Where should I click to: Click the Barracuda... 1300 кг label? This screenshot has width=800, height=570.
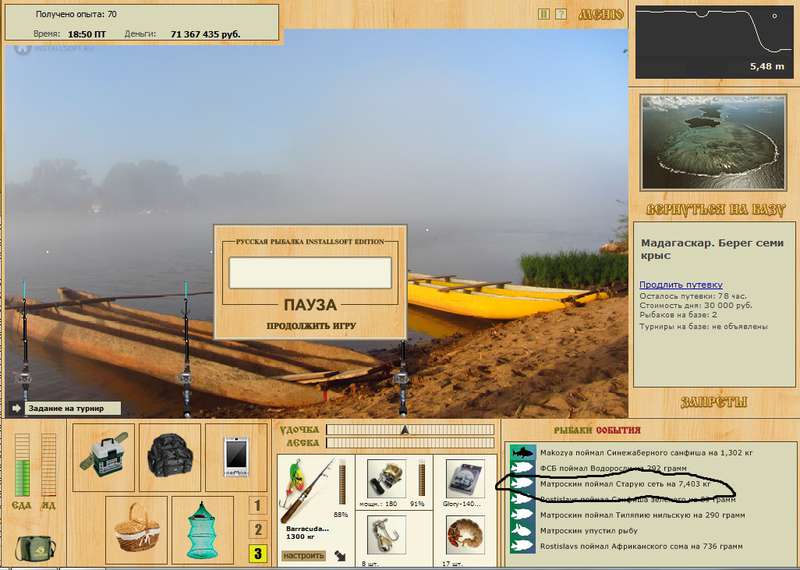click(307, 533)
